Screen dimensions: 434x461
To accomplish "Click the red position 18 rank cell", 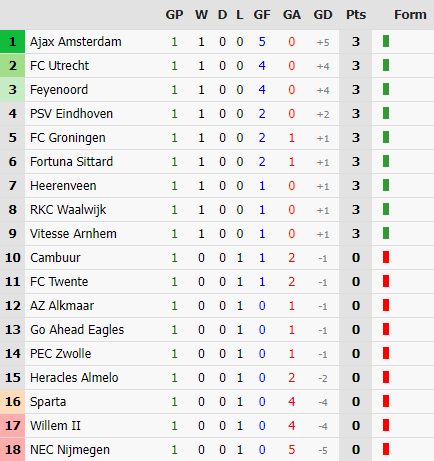I will [12, 450].
